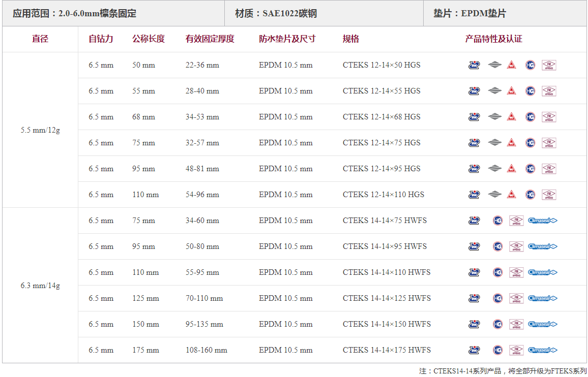Click the red triangle icon in the 12-14×110 row

pyautogui.click(x=512, y=195)
